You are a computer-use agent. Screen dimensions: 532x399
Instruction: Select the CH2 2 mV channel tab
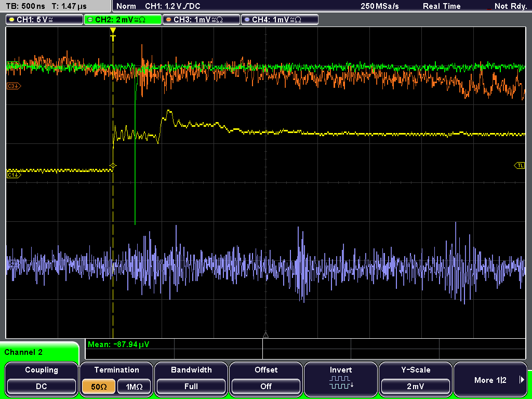123,20
